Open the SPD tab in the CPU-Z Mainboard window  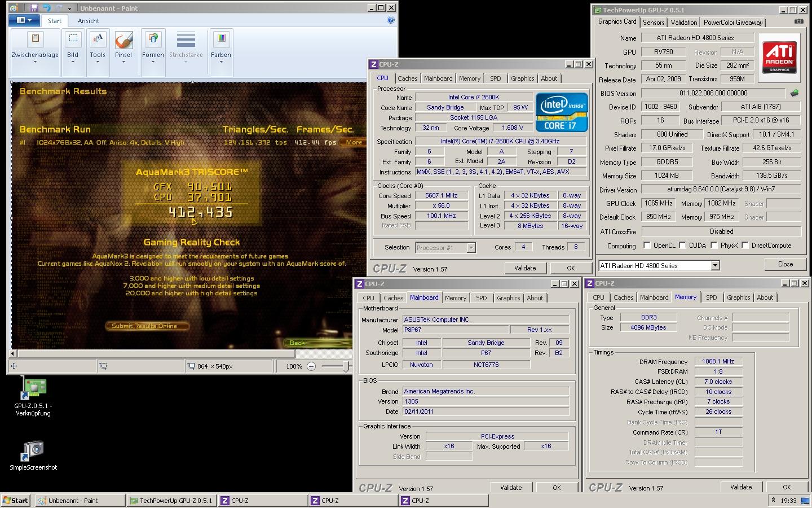click(x=481, y=298)
